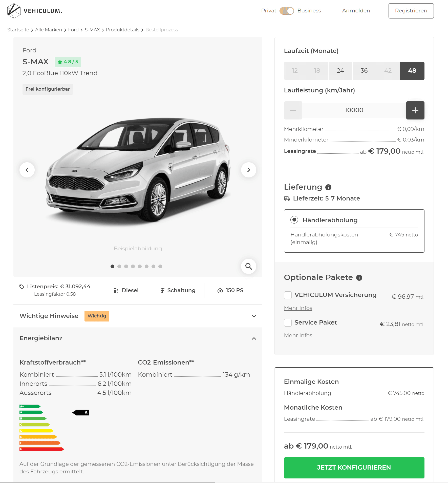Click the Leasingfaktor 0.58 text

tap(55, 294)
